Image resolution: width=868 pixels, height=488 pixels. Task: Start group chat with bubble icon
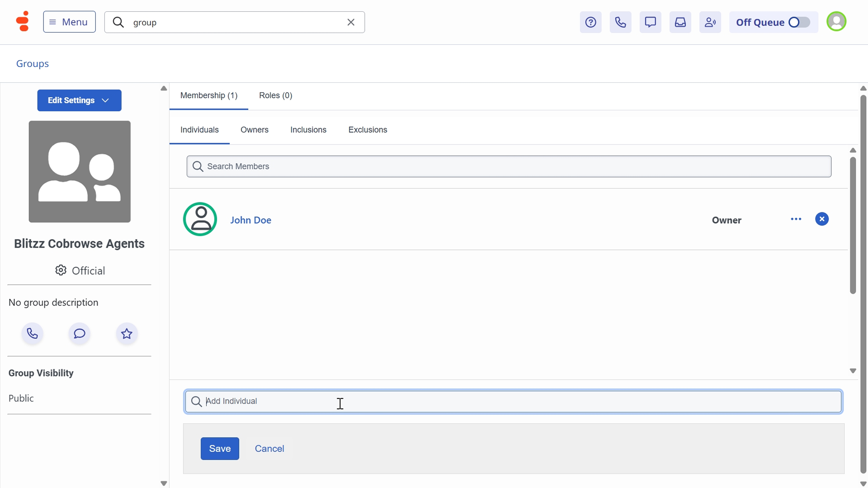pos(80,333)
